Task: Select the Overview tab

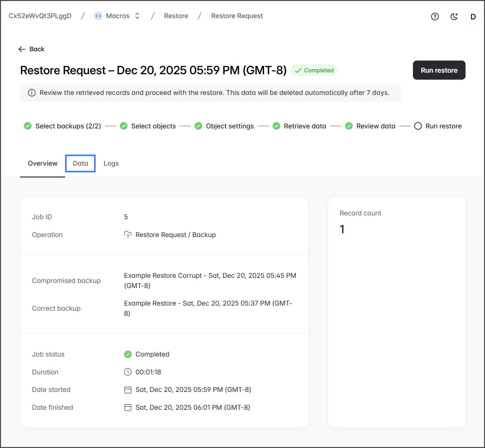Action: [42, 163]
